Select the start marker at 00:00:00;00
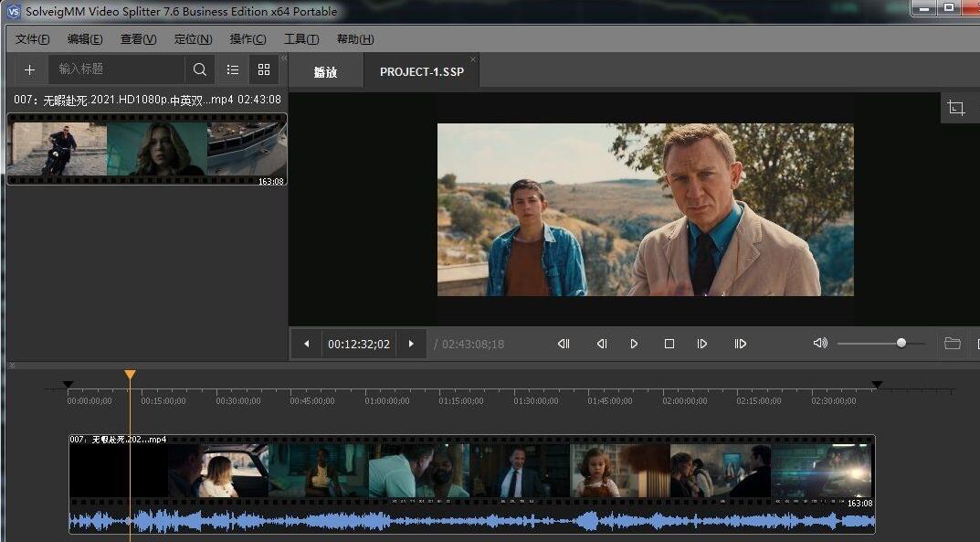 [x=68, y=385]
